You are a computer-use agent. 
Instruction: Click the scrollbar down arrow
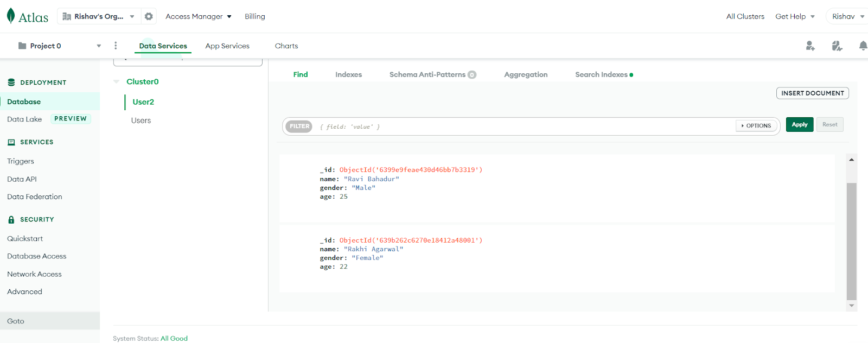click(852, 306)
